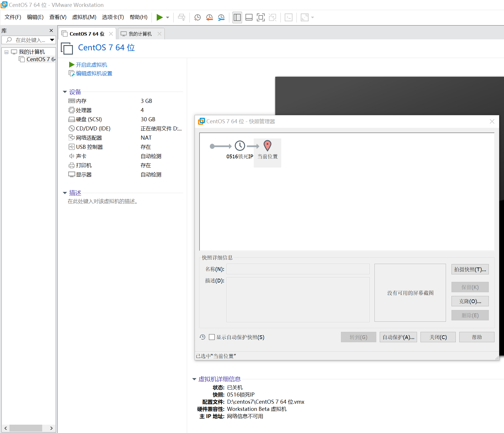Click the 帮助 button in snapshot manager
The width and height of the screenshot is (504, 433).
[x=477, y=337]
